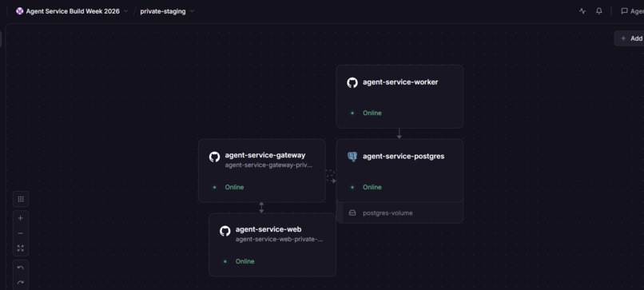Click the Postgres elephant icon
Image resolution: width=644 pixels, height=290 pixels.
[352, 157]
